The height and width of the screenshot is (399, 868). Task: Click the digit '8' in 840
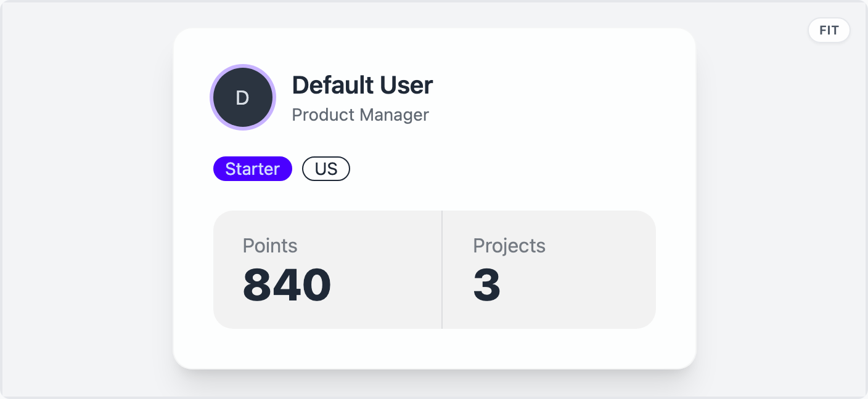point(258,284)
